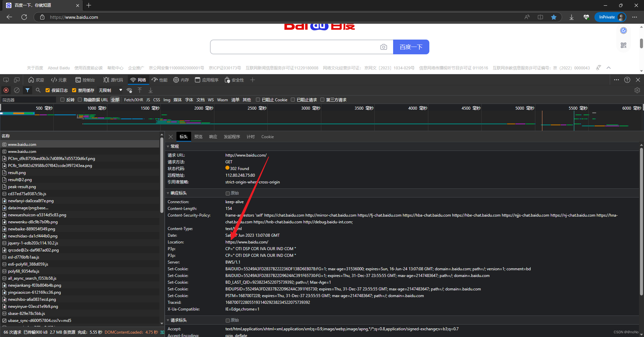
Task: Open the 源代码 tab
Action: 113,80
